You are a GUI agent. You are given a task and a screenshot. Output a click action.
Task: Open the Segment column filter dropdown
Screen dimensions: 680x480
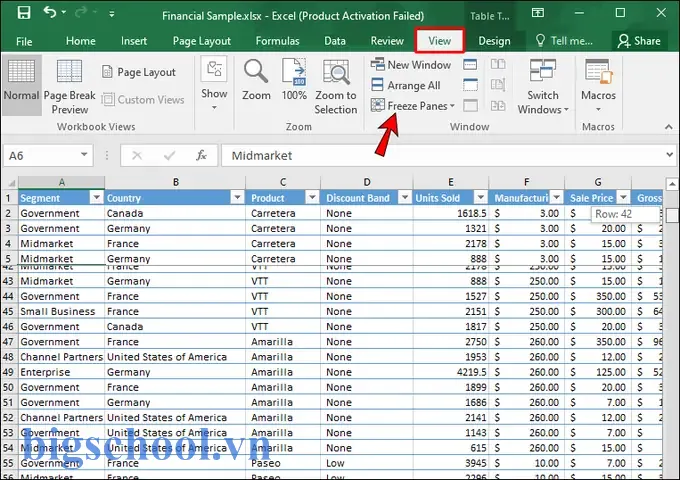[x=96, y=198]
